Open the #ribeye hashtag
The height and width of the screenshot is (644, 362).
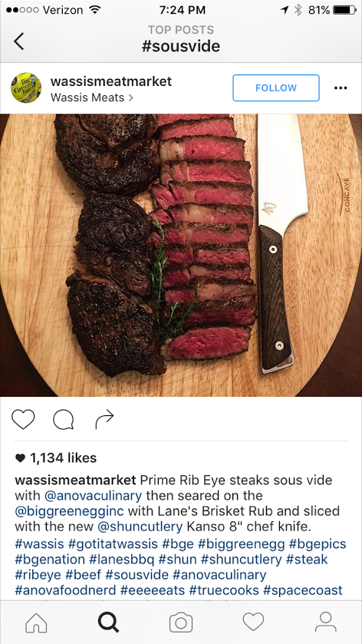click(x=38, y=575)
